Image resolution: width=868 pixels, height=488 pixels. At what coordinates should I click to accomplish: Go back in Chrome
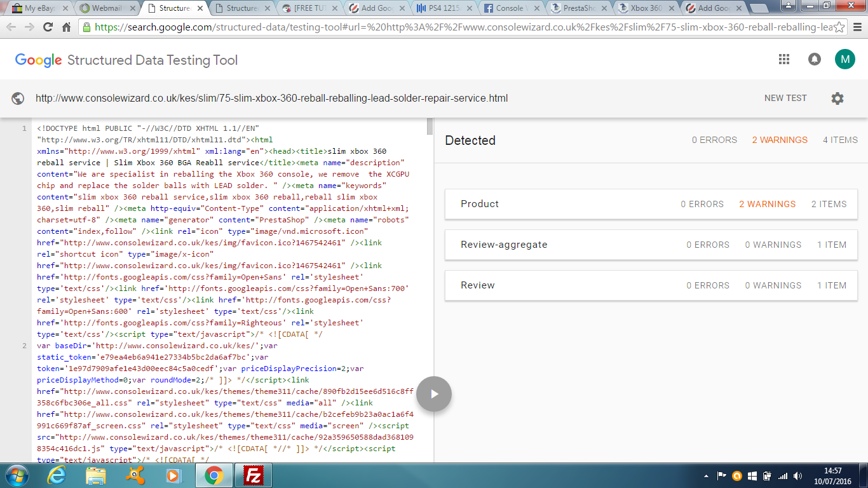pyautogui.click(x=11, y=27)
